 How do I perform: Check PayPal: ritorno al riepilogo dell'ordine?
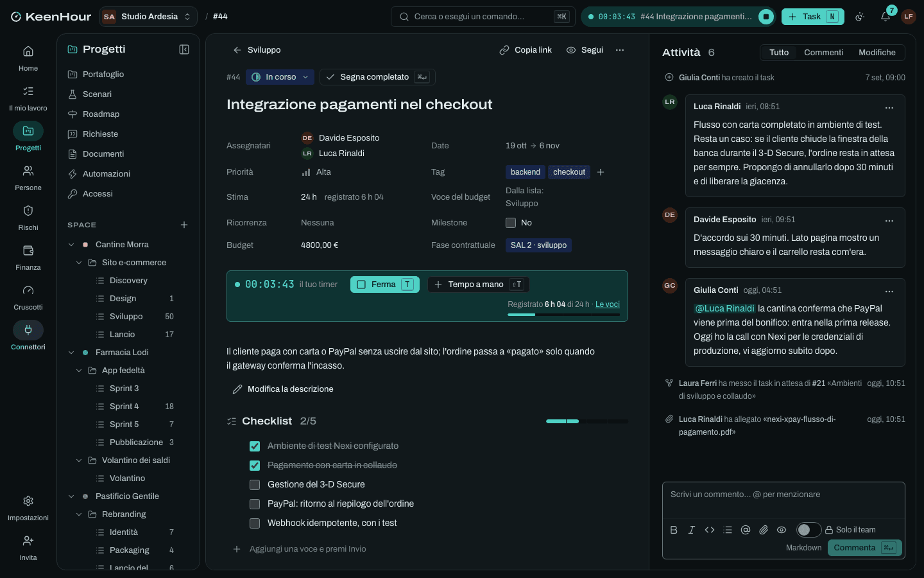click(255, 504)
